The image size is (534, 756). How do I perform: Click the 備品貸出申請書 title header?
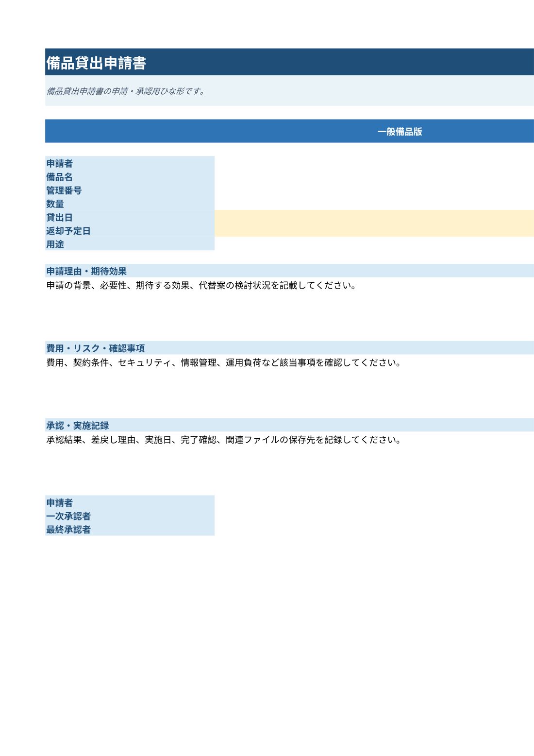(289, 62)
